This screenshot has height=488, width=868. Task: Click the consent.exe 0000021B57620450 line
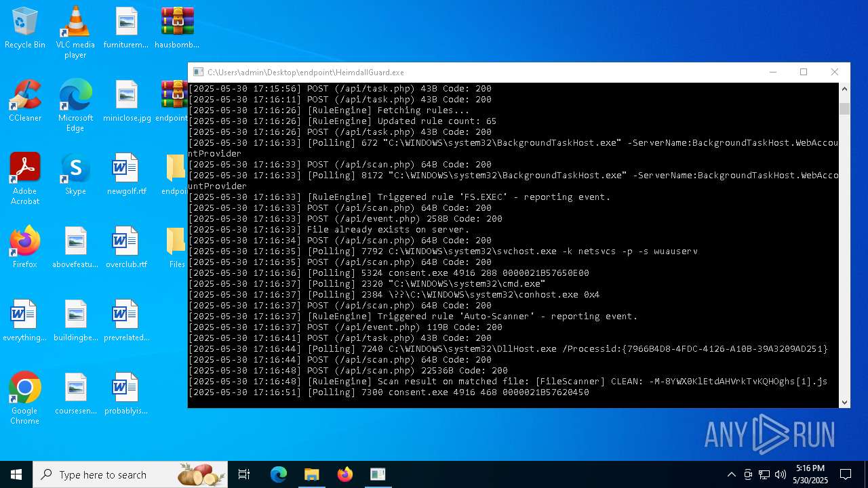point(389,392)
